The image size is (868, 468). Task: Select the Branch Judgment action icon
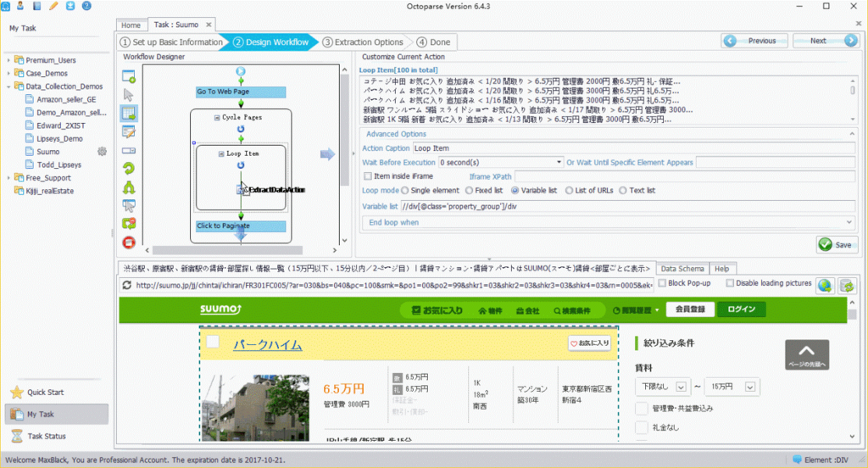(129, 187)
